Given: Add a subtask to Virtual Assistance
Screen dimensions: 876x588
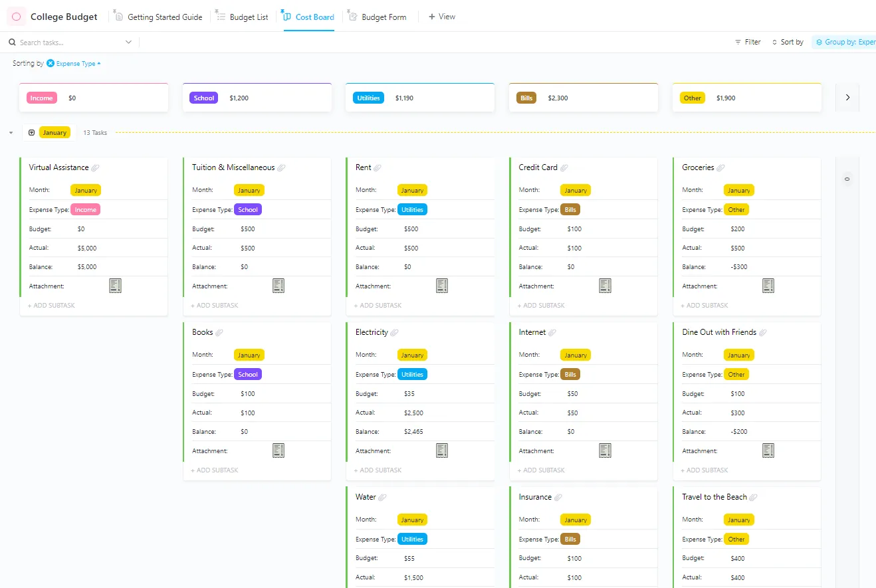Looking at the screenshot, I should 51,306.
